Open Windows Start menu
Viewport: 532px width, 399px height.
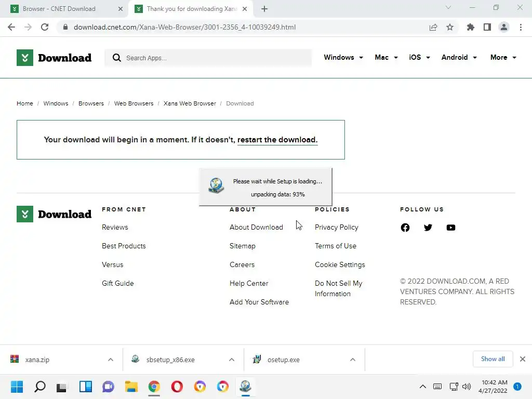17,387
